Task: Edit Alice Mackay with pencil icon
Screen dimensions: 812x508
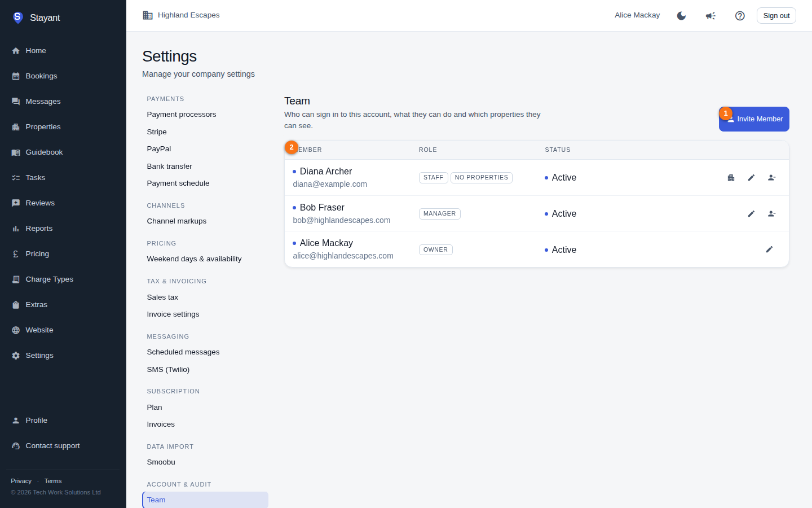Action: pos(769,249)
